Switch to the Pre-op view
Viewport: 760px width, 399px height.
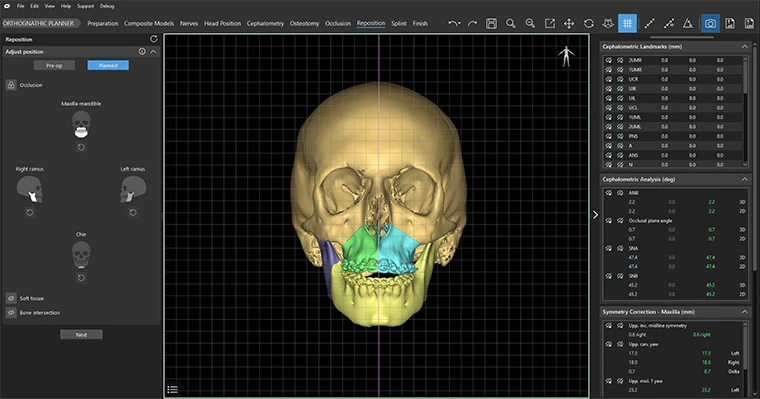[54, 65]
